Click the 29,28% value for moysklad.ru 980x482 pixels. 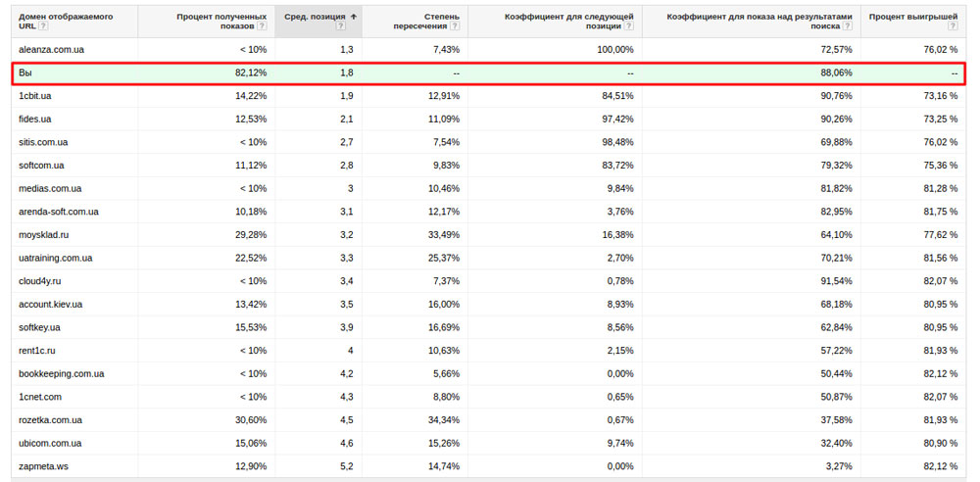click(x=252, y=235)
